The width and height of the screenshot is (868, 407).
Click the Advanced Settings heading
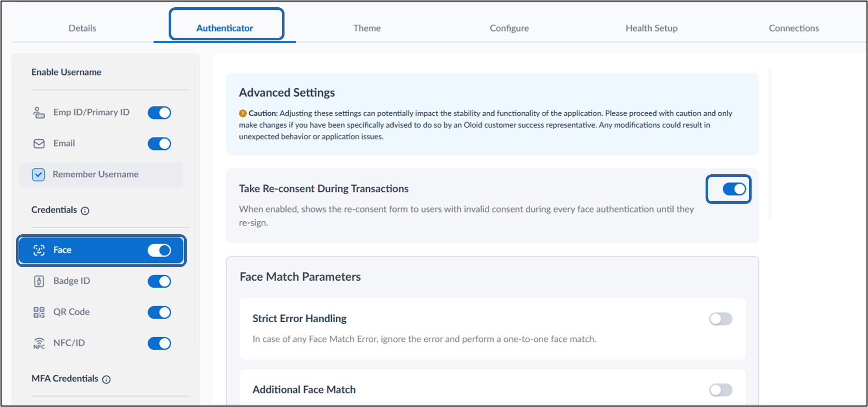click(287, 93)
